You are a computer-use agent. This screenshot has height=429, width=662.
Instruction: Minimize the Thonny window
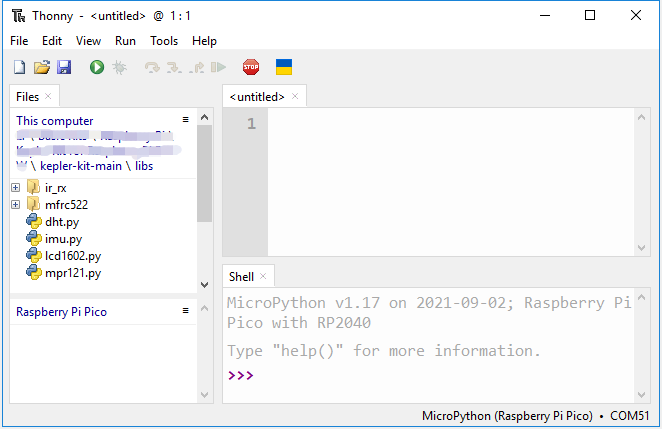coord(545,16)
